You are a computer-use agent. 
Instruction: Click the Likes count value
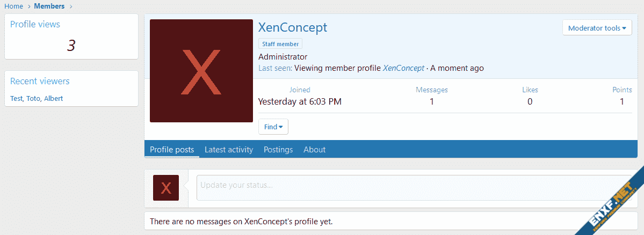[x=530, y=101]
